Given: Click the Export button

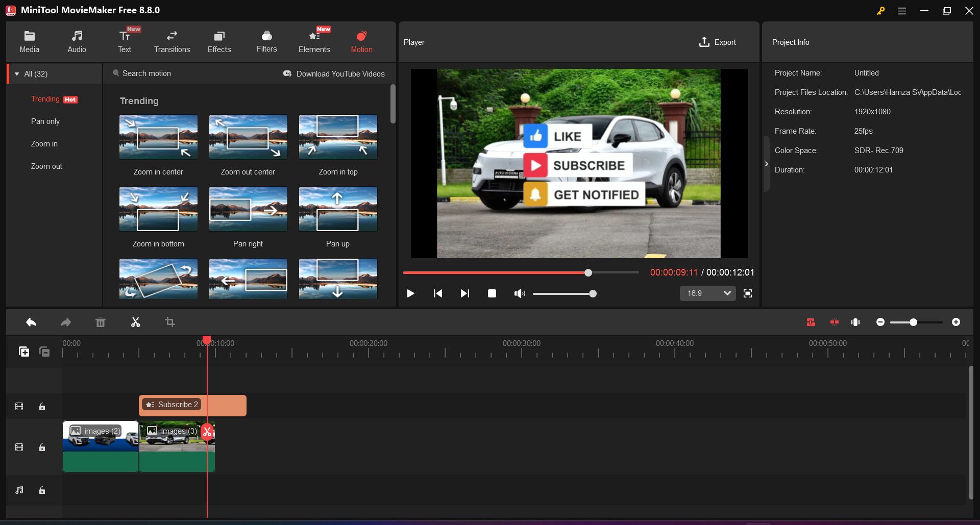Looking at the screenshot, I should 717,42.
